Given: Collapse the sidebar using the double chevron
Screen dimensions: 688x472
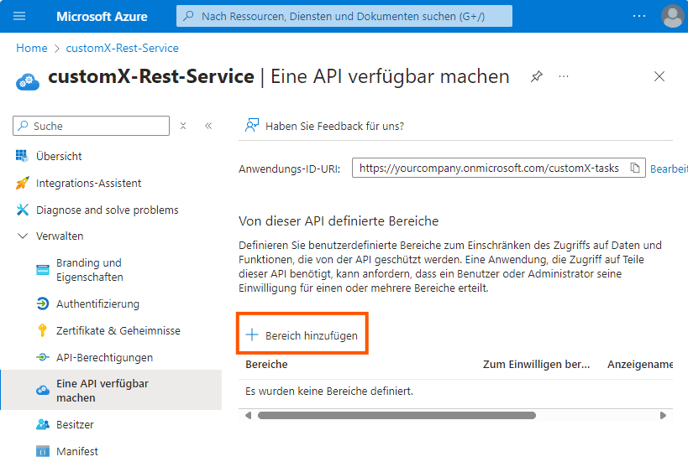Looking at the screenshot, I should [x=208, y=126].
